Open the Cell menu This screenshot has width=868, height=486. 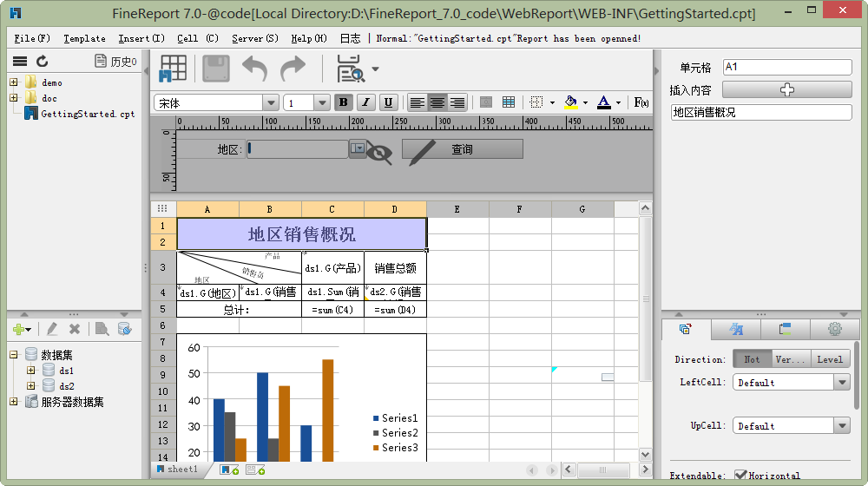point(198,38)
